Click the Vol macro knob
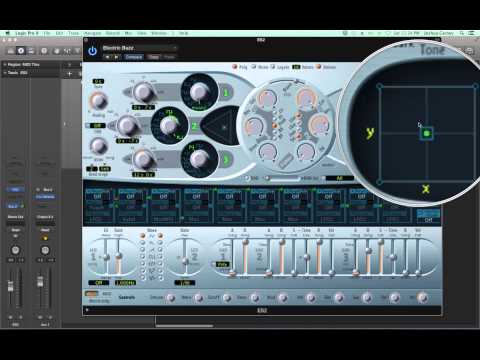Image resolution: width=480 pixels, height=360 pixels. (x=422, y=298)
